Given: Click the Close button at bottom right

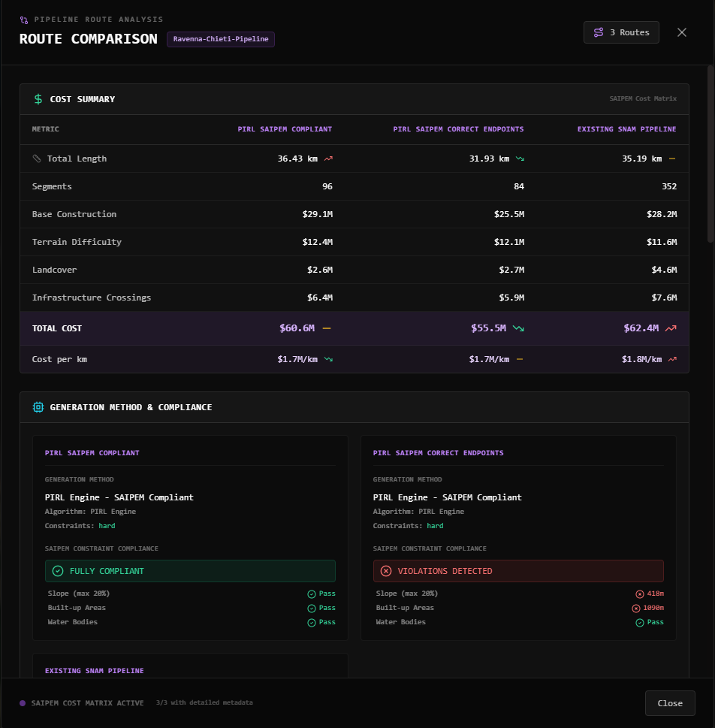Looking at the screenshot, I should (x=669, y=703).
